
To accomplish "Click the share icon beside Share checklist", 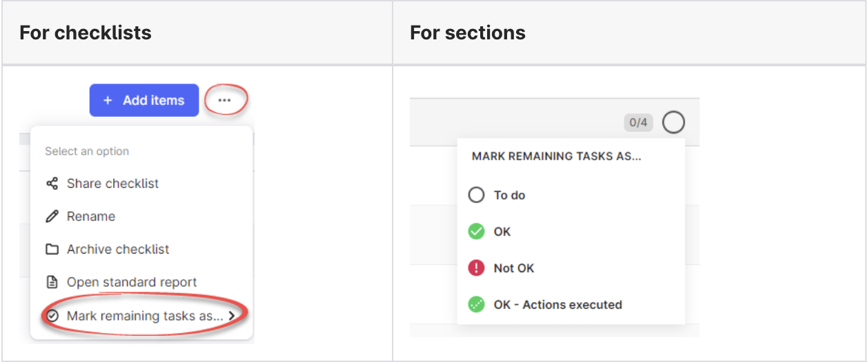I will [x=52, y=184].
